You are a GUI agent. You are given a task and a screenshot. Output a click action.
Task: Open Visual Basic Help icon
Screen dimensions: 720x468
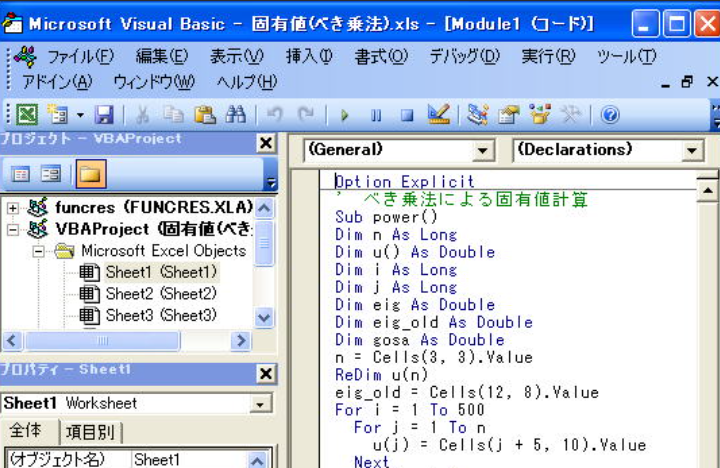(x=610, y=114)
